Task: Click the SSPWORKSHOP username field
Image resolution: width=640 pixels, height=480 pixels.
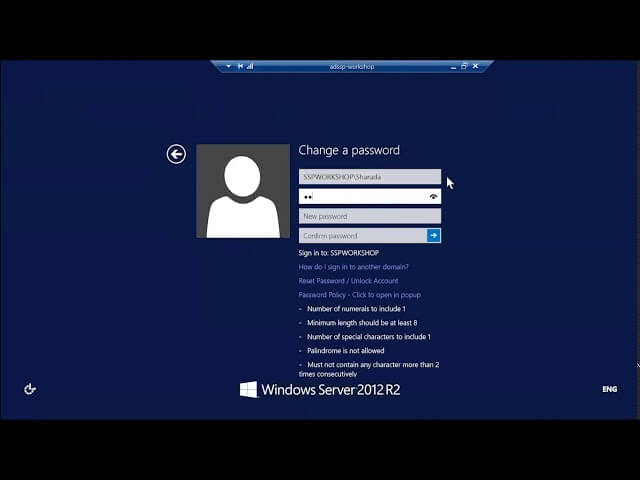Action: [x=370, y=177]
